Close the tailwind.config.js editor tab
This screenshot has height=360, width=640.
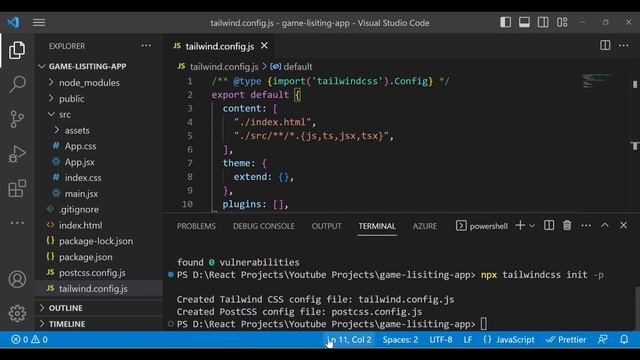[264, 46]
